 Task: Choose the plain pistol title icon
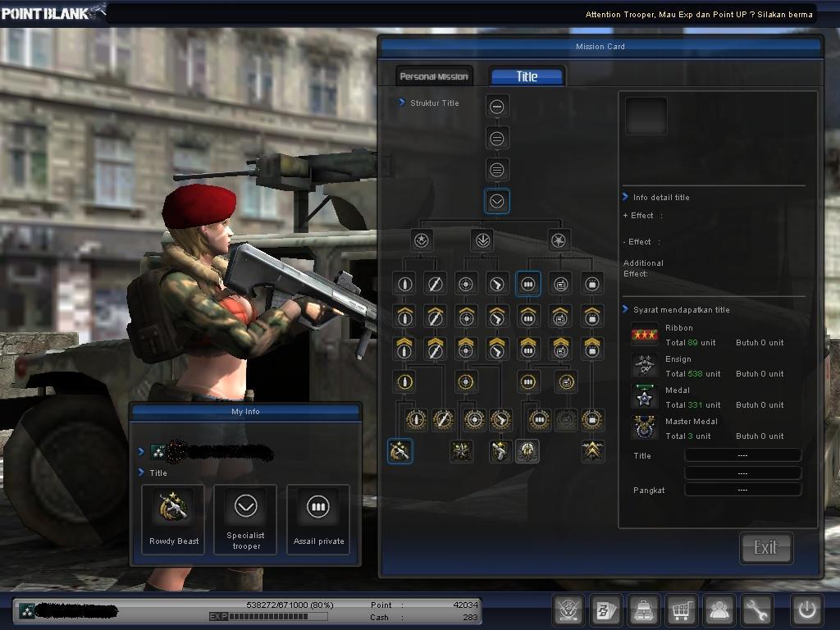point(496,284)
